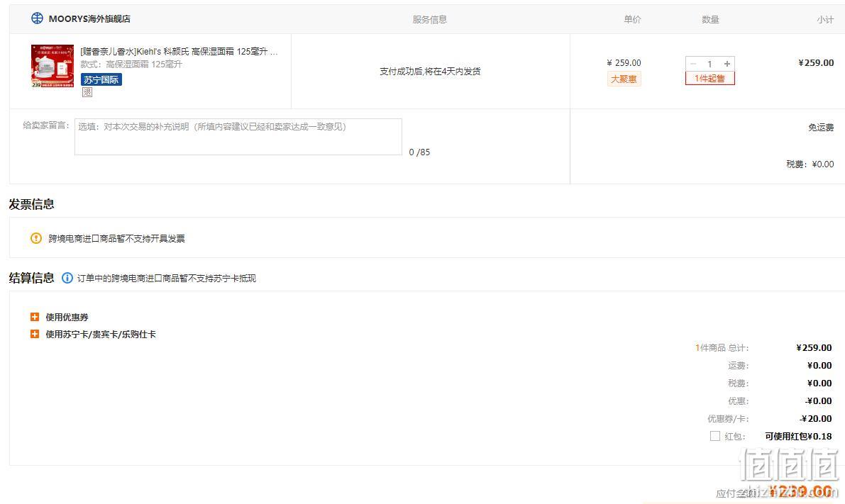Image resolution: width=845 pixels, height=504 pixels.
Task: Tick the 红包 checkbox
Action: click(x=715, y=436)
